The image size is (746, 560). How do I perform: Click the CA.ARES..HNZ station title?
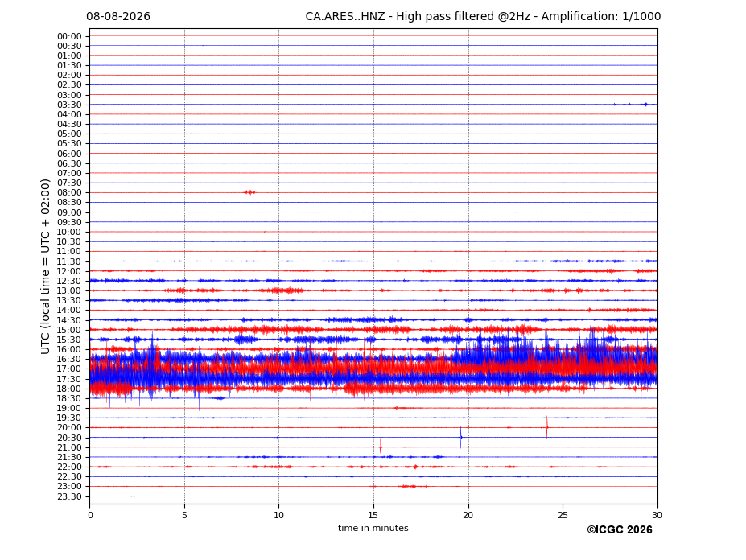pyautogui.click(x=345, y=17)
